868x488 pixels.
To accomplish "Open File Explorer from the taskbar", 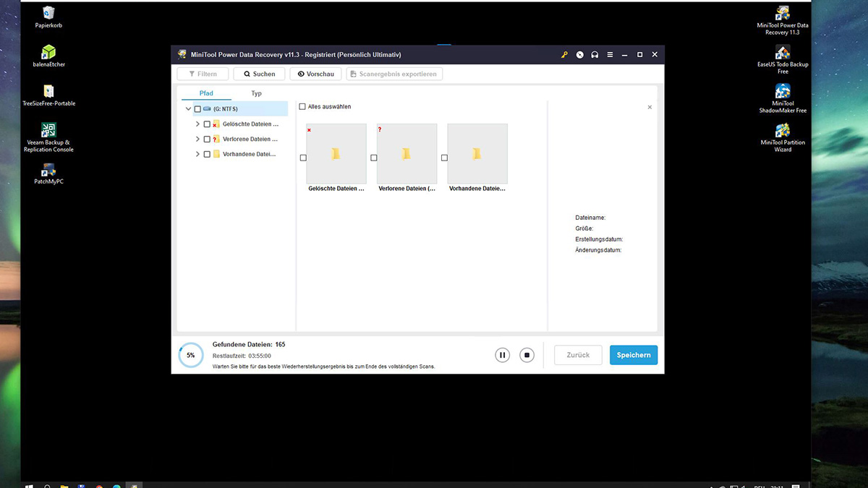I will tap(64, 486).
